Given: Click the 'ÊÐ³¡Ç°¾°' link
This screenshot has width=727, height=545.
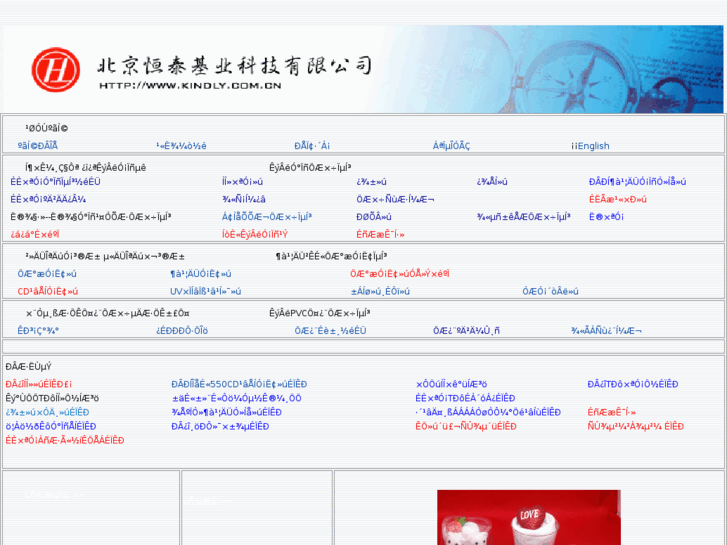Looking at the screenshot, I should coord(38,331).
